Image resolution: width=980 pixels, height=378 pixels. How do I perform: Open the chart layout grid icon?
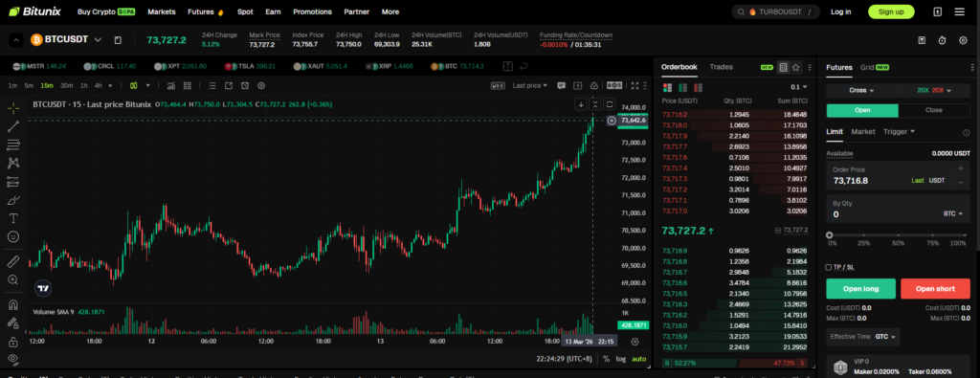[x=187, y=85]
